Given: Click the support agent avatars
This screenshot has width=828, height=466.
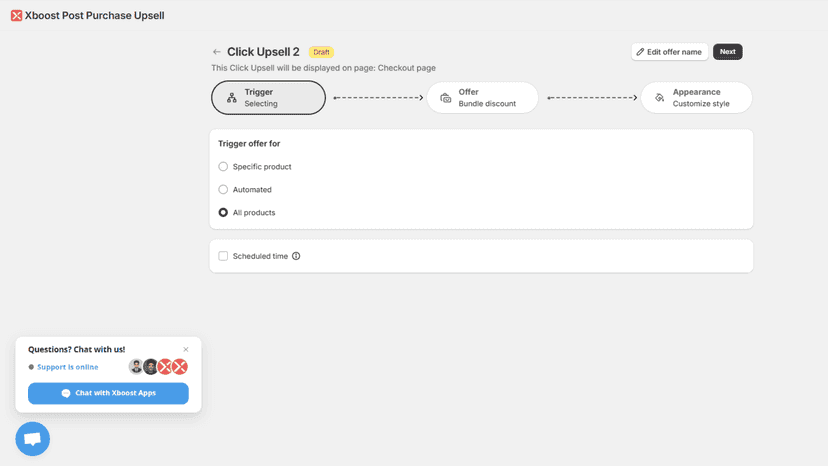Looking at the screenshot, I should tap(158, 367).
